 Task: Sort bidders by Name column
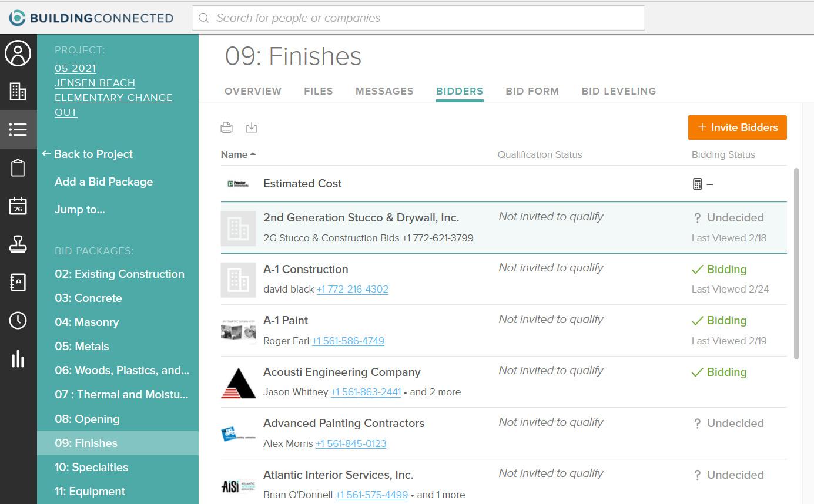tap(238, 154)
